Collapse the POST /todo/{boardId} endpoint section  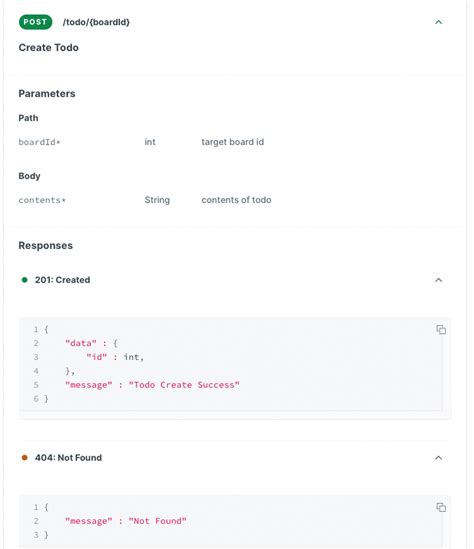click(438, 22)
